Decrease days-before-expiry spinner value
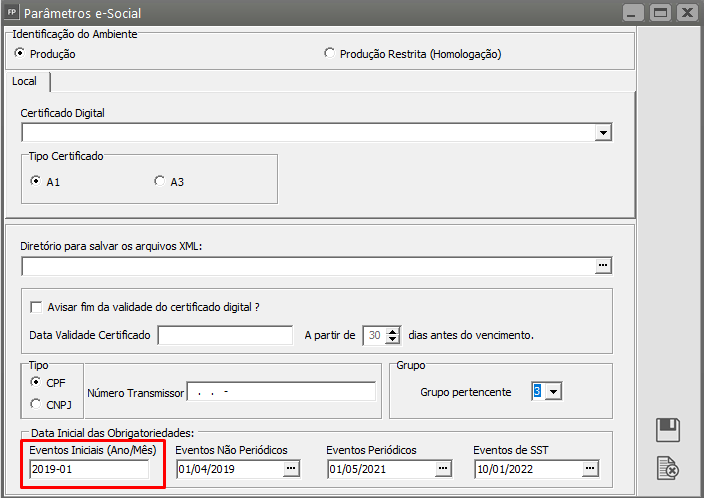The width and height of the screenshot is (704, 498). [x=393, y=339]
